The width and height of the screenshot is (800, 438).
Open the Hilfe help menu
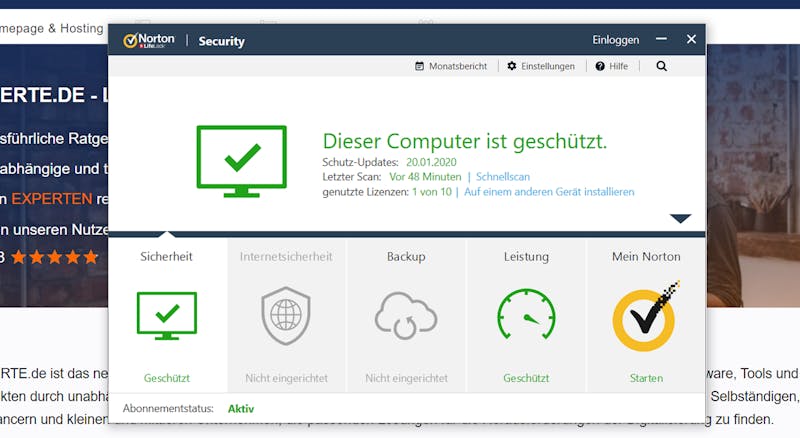click(x=612, y=66)
